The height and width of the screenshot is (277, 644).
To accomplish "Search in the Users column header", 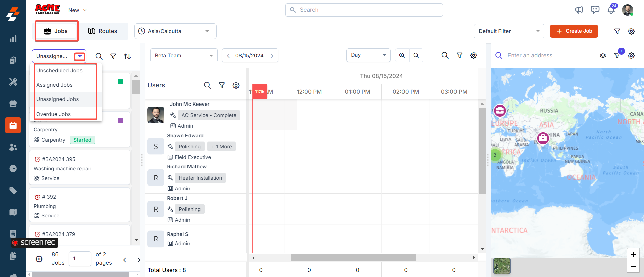I will point(208,85).
